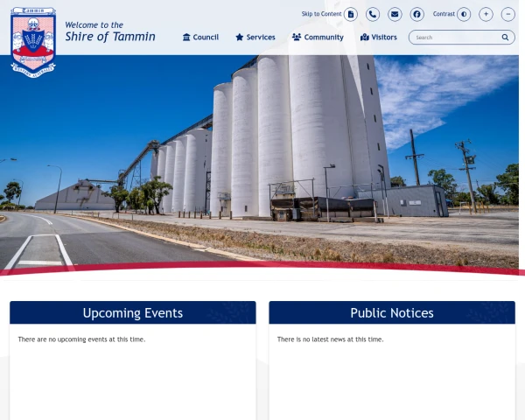Screen dimensions: 525x420
Task: Increase text size with plus icon
Action: [486, 14]
